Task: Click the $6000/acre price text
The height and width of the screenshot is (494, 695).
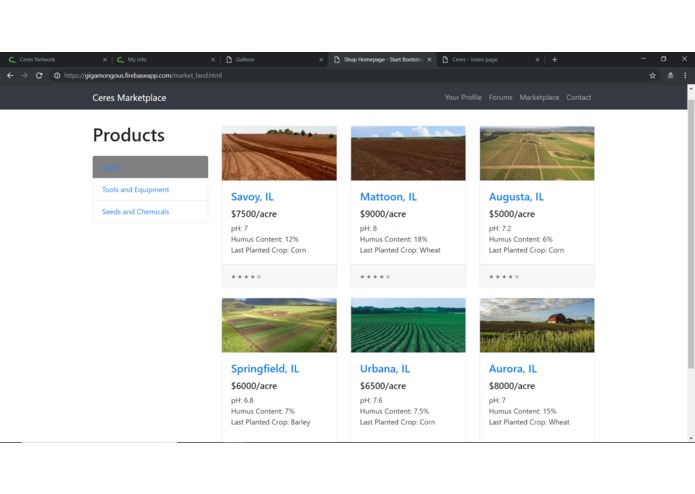Action: point(254,386)
